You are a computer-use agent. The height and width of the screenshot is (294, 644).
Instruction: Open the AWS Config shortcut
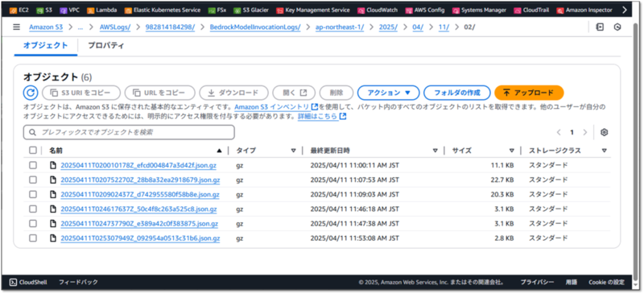click(x=425, y=10)
